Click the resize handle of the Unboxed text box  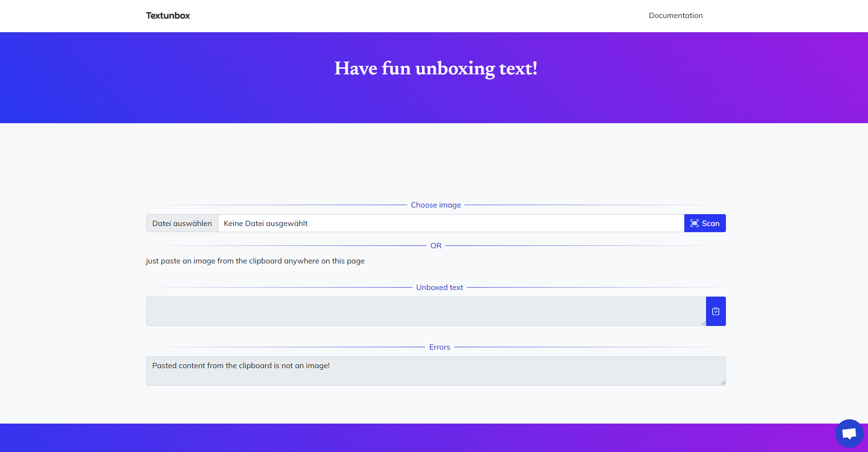tap(704, 323)
